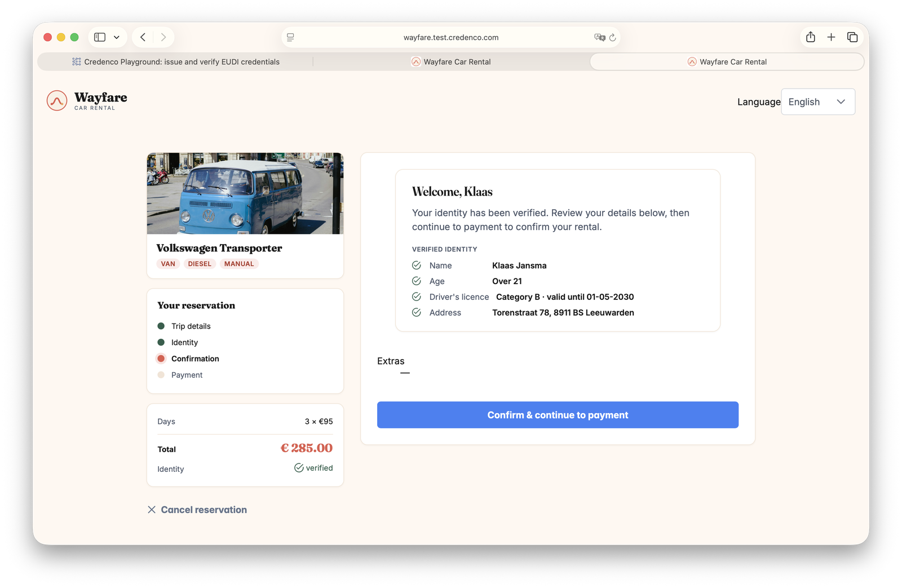This screenshot has width=902, height=588.
Task: Click the total price € 285.00
Action: click(x=307, y=448)
